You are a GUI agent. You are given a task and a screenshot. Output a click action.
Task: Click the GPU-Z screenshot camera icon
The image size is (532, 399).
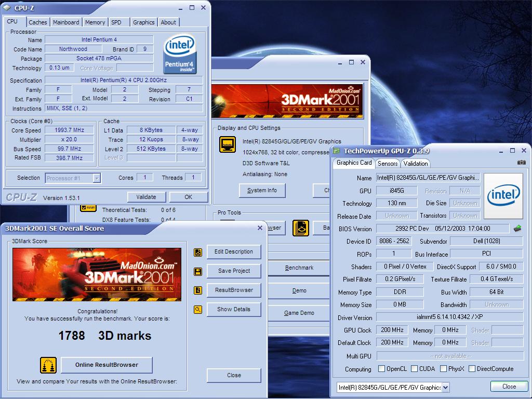click(522, 163)
